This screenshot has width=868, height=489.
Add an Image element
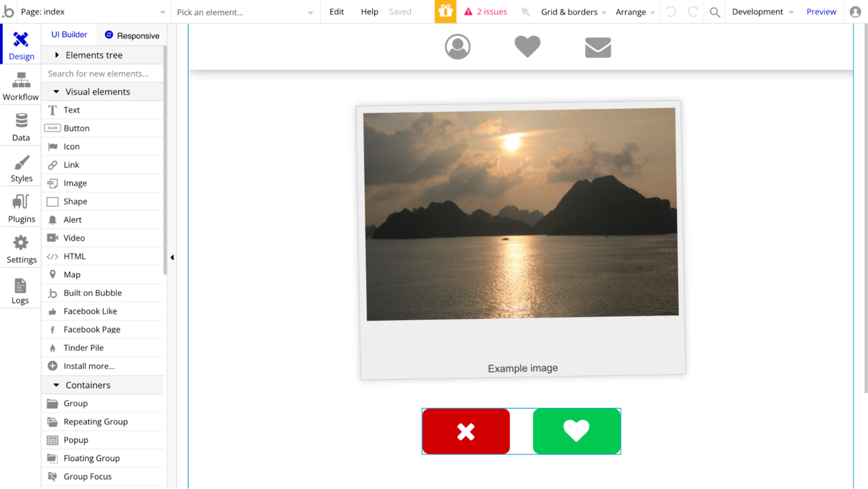(x=103, y=183)
